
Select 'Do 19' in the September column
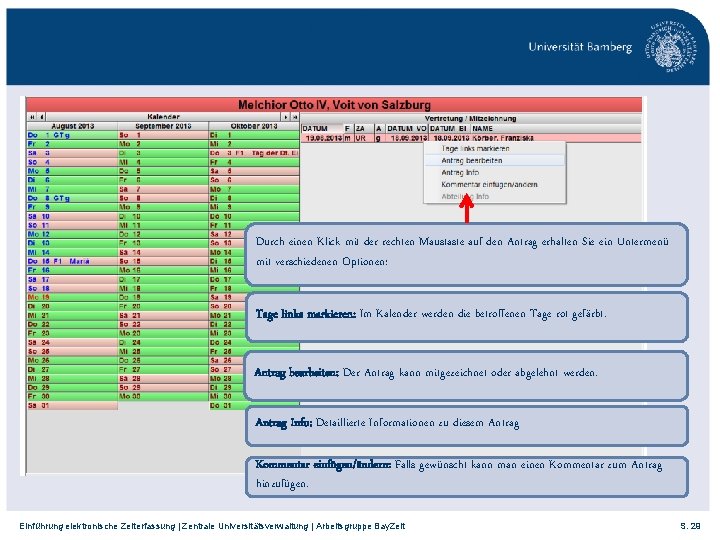coord(163,297)
